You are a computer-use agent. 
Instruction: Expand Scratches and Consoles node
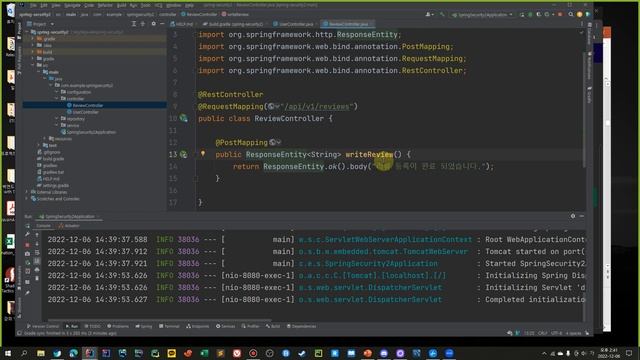tap(27, 199)
